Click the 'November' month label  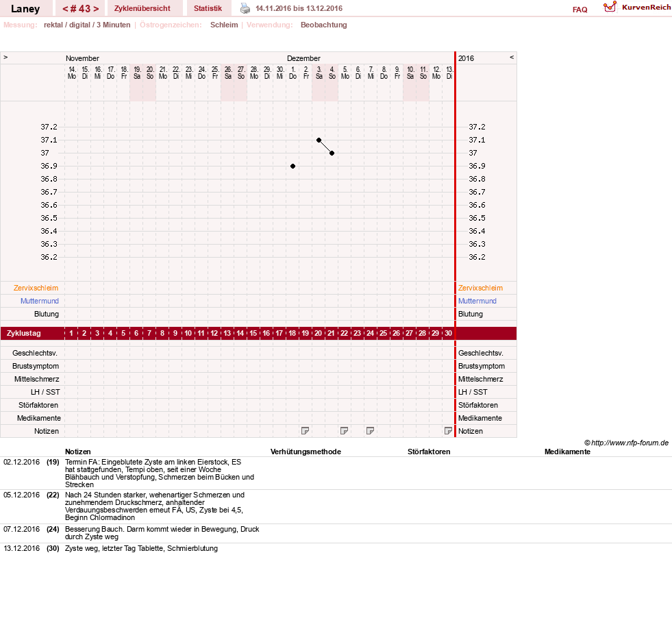point(82,58)
